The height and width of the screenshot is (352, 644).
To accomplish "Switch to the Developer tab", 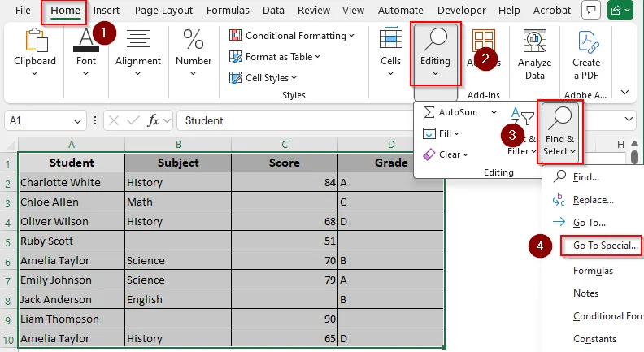I will pos(462,11).
